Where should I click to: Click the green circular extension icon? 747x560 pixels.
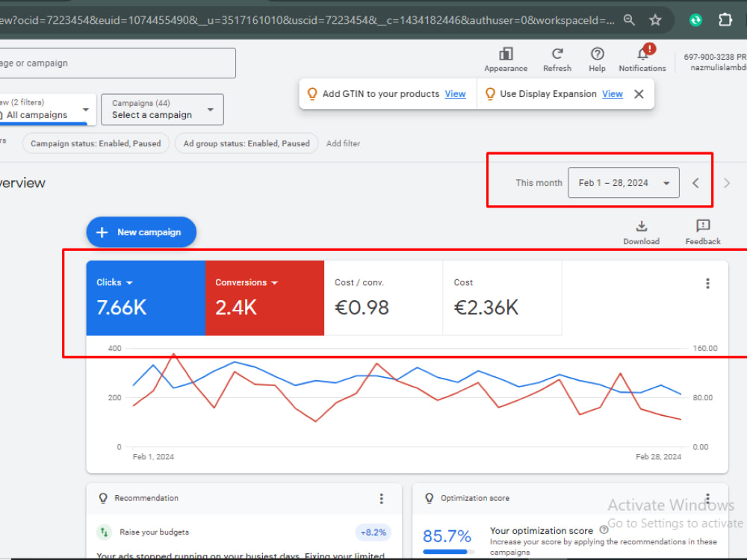695,20
